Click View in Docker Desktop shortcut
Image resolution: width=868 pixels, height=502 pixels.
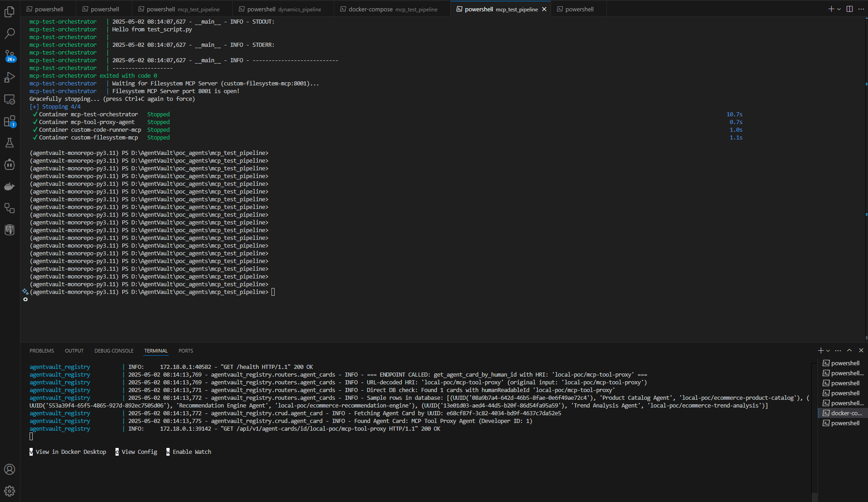click(68, 452)
